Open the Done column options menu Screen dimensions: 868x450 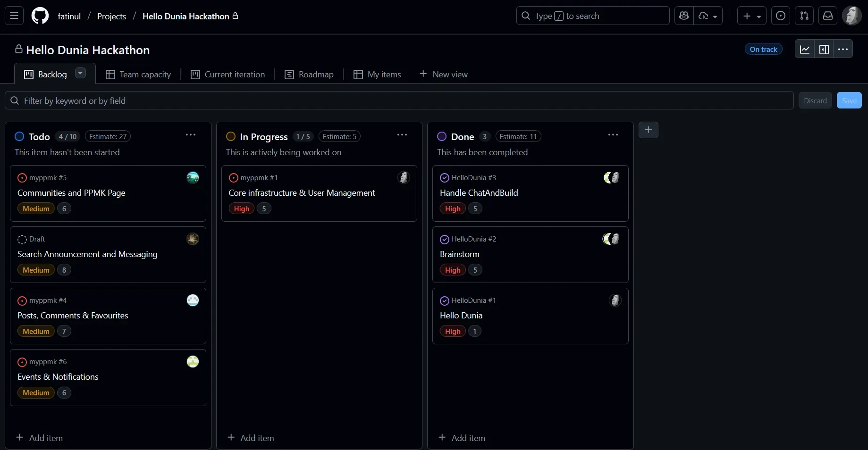612,135
